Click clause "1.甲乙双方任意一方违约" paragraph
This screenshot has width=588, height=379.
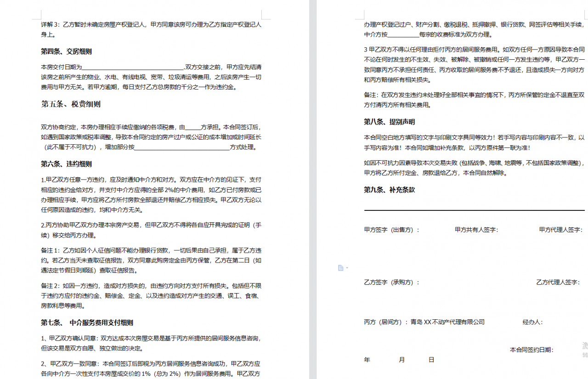tap(151, 195)
